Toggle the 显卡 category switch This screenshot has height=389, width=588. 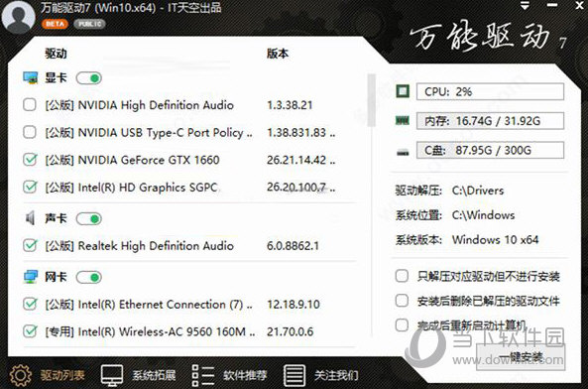tap(89, 78)
